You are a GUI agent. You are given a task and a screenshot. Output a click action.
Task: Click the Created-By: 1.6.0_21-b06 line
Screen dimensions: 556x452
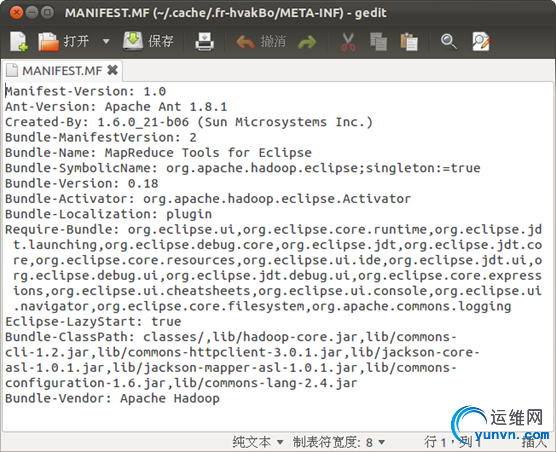click(x=189, y=122)
